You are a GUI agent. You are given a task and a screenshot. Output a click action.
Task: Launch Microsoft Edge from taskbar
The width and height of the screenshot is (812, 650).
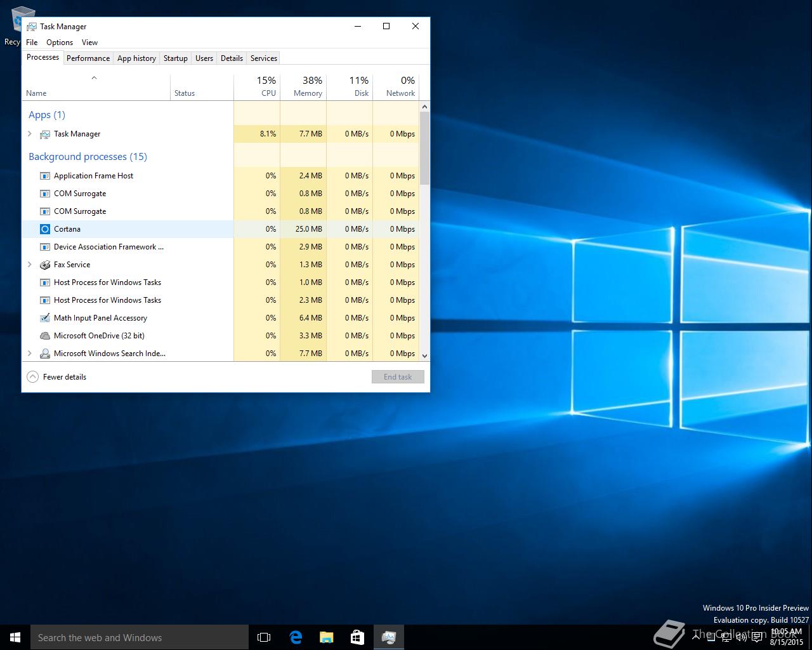pyautogui.click(x=296, y=637)
